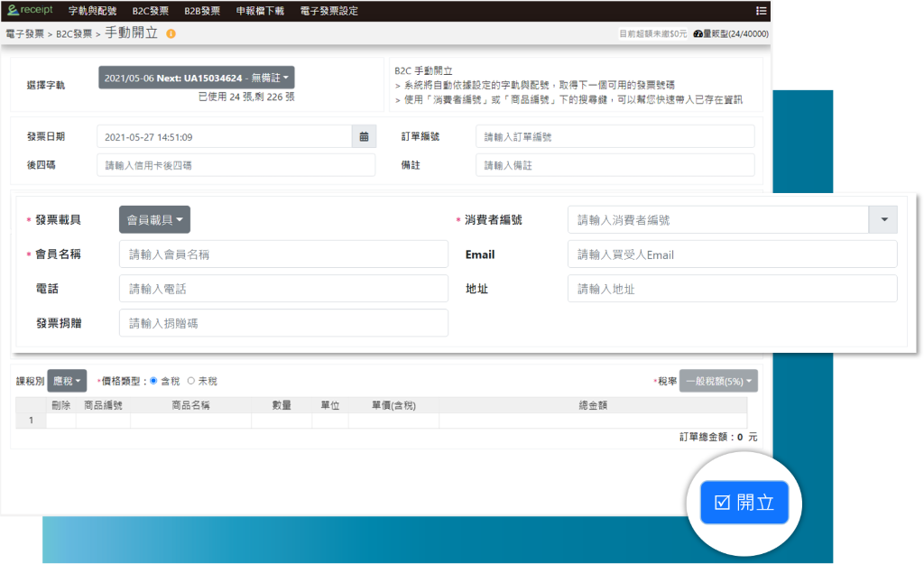Open the calendar picker for 發票日期

tap(364, 137)
